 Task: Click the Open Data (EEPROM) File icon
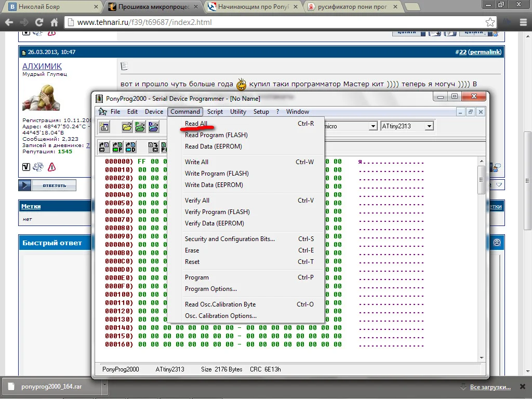click(153, 127)
